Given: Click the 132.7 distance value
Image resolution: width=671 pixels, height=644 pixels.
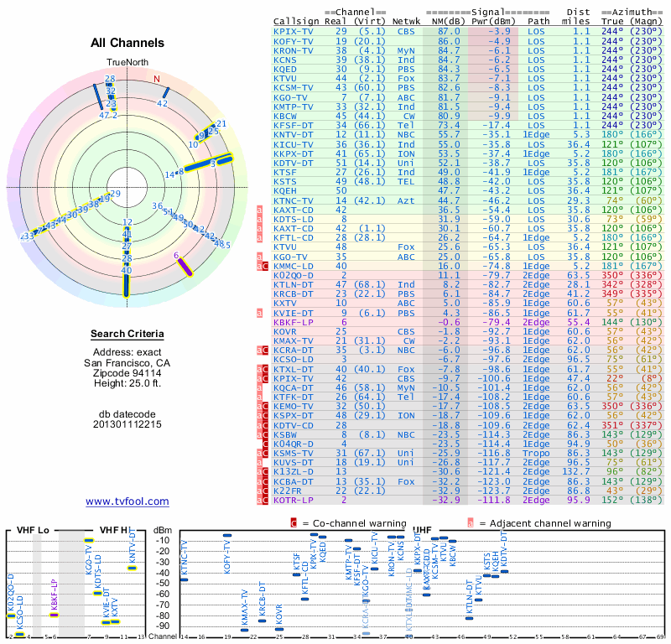Looking at the screenshot, I should click(x=575, y=471).
